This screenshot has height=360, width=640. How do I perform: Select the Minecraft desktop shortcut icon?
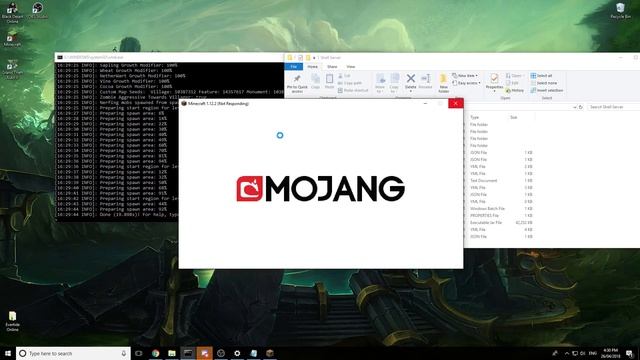[x=12, y=38]
